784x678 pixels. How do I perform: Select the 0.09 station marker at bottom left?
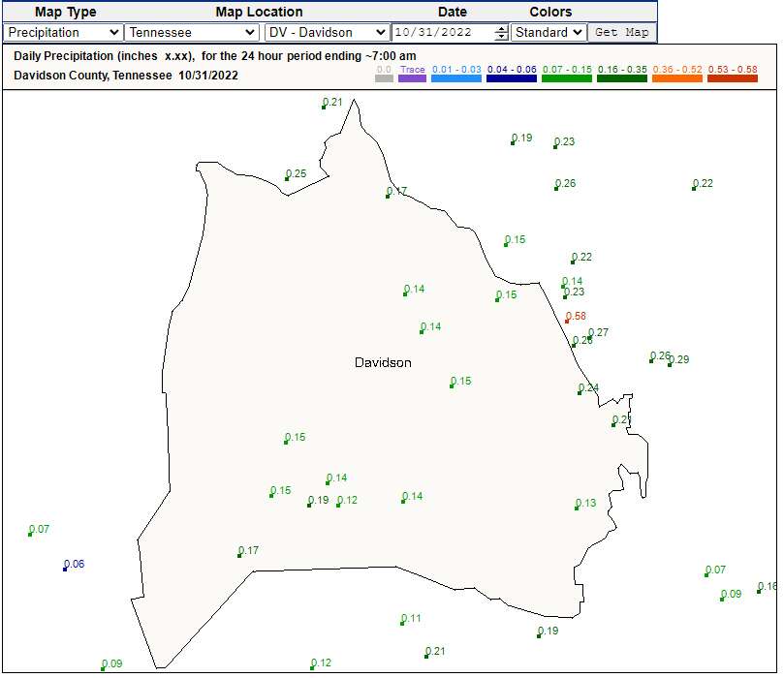pyautogui.click(x=103, y=669)
